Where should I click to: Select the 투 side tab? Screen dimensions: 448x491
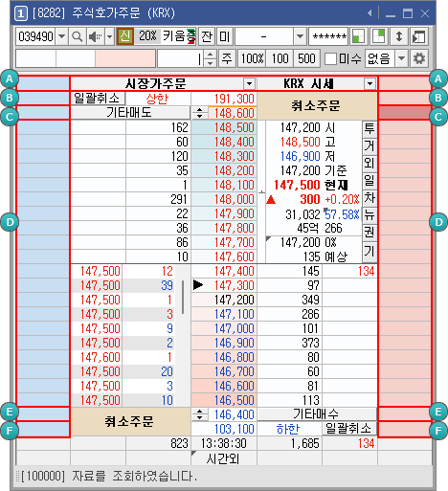(370, 128)
